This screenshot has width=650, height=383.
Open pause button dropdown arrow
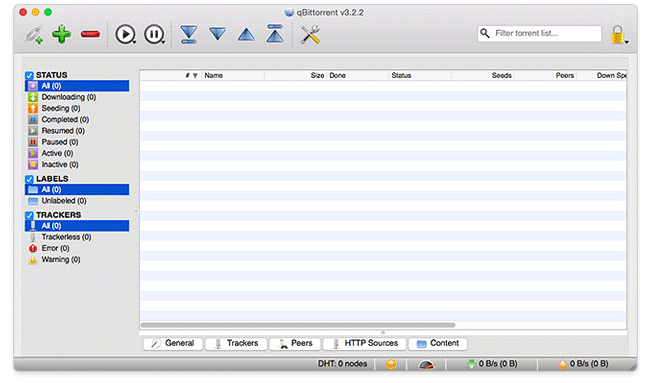[x=163, y=42]
